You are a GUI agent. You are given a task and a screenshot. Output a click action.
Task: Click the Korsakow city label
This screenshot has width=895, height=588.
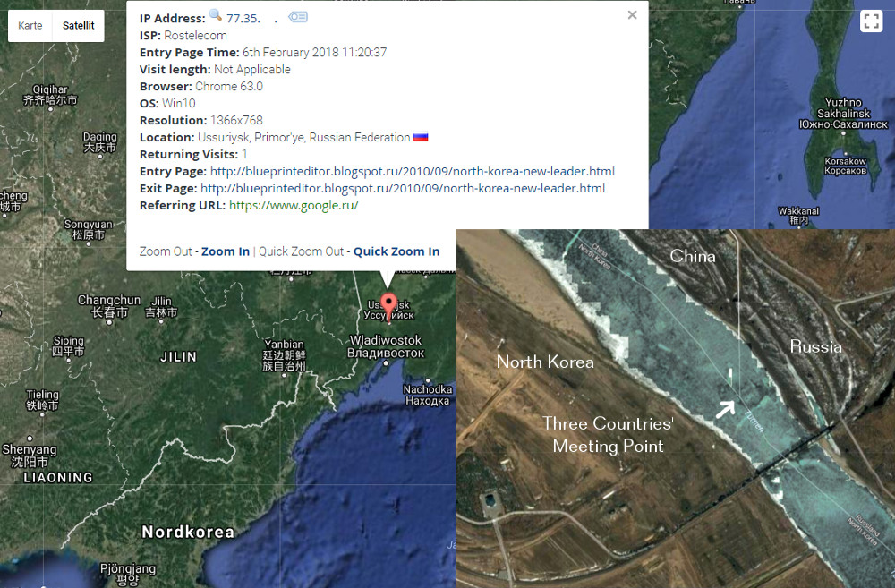point(846,166)
